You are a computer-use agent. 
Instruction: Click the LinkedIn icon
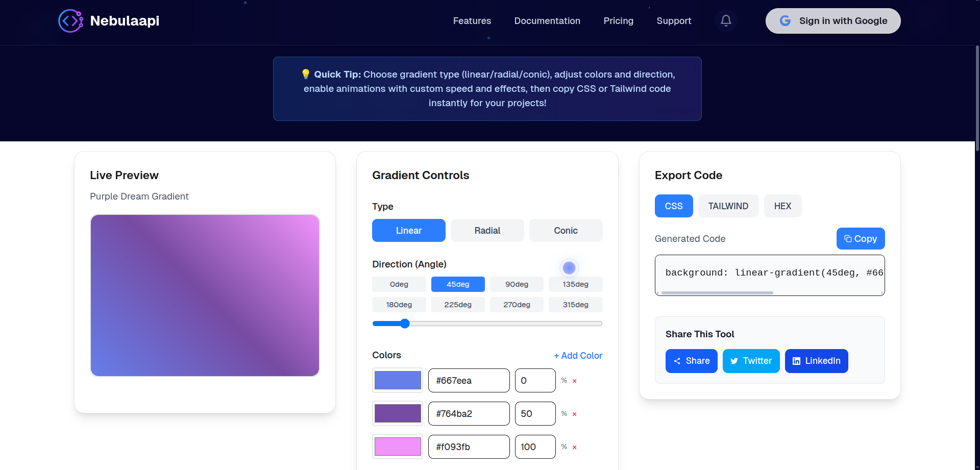[797, 361]
